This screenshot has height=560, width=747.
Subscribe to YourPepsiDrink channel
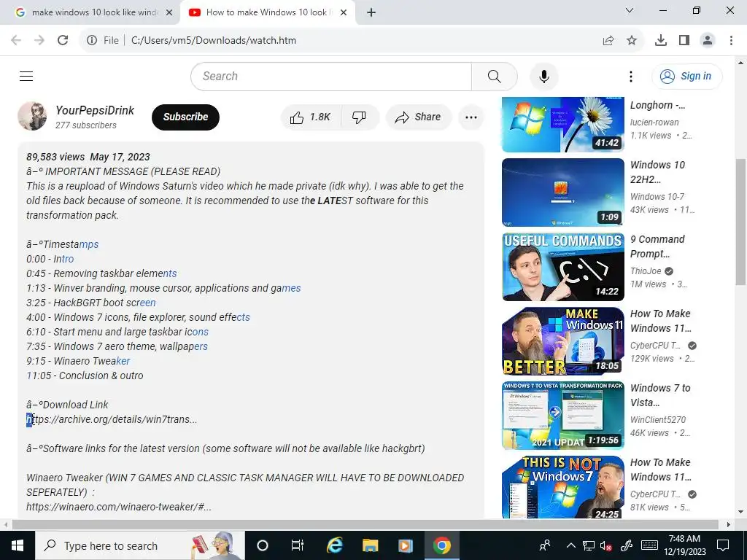pyautogui.click(x=185, y=117)
